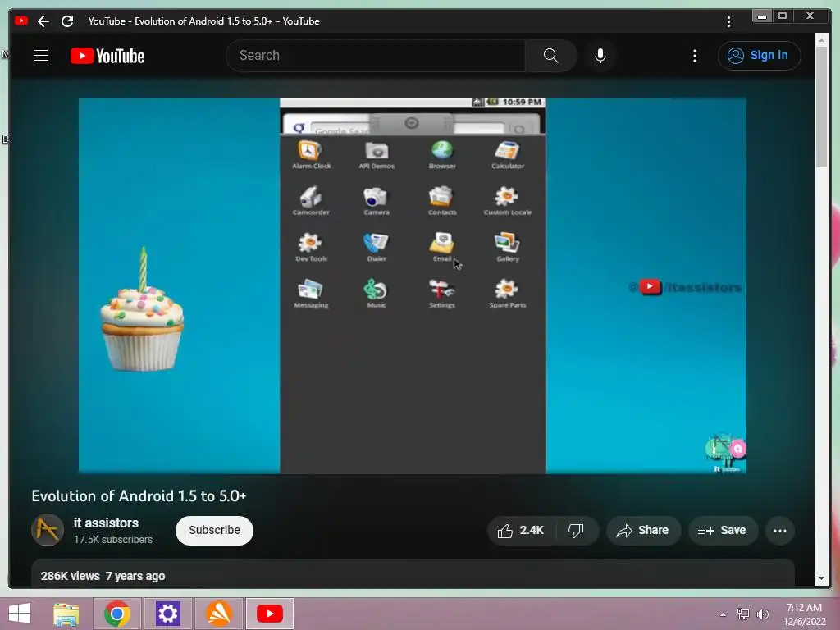Open more actions ellipsis button
Image resolution: width=840 pixels, height=630 pixels.
780,531
